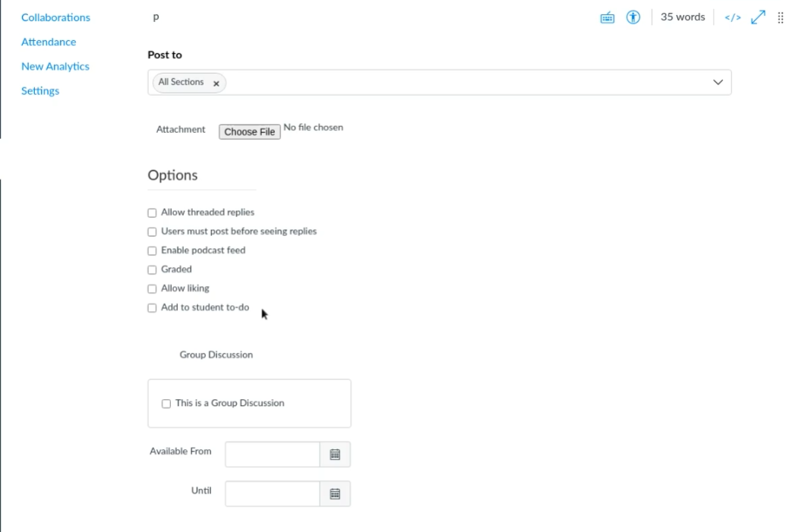Enable Allow threaded replies
Image resolution: width=792 pixels, height=532 pixels.
click(x=152, y=213)
